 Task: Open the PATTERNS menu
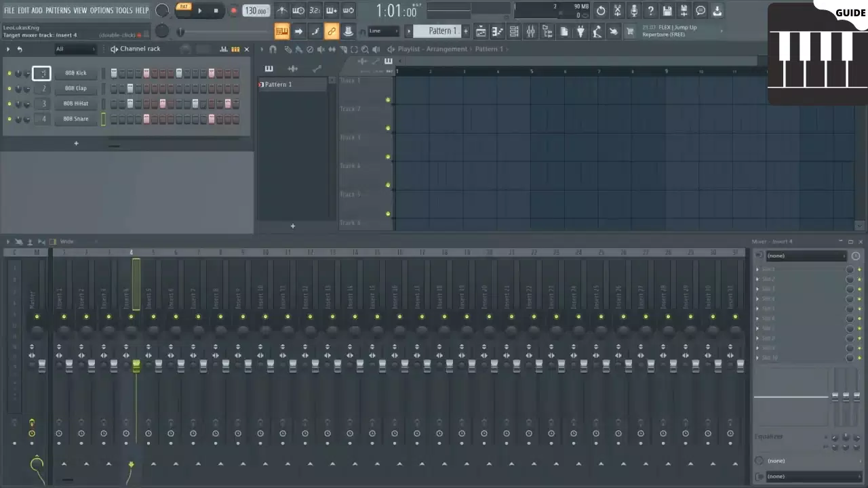pos(58,11)
